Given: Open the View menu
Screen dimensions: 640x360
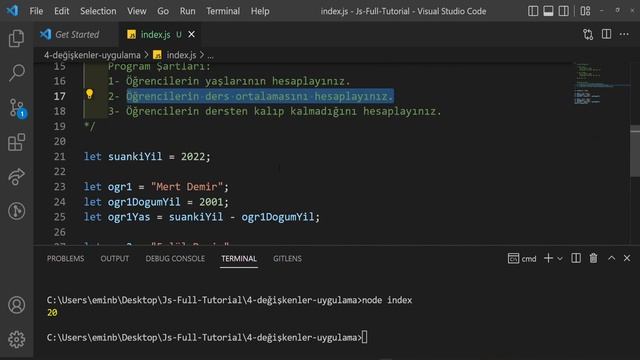Looking at the screenshot, I should click(x=137, y=11).
